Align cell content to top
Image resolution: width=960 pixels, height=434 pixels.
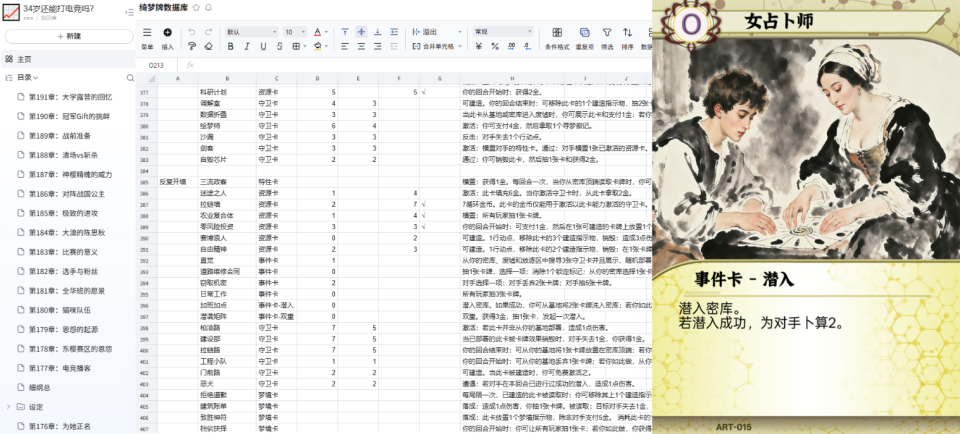pos(345,32)
